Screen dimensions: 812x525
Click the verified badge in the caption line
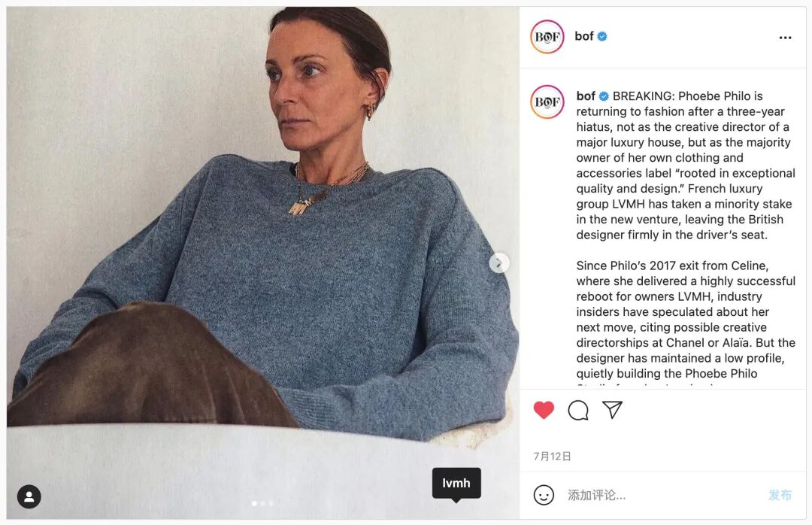pos(604,96)
